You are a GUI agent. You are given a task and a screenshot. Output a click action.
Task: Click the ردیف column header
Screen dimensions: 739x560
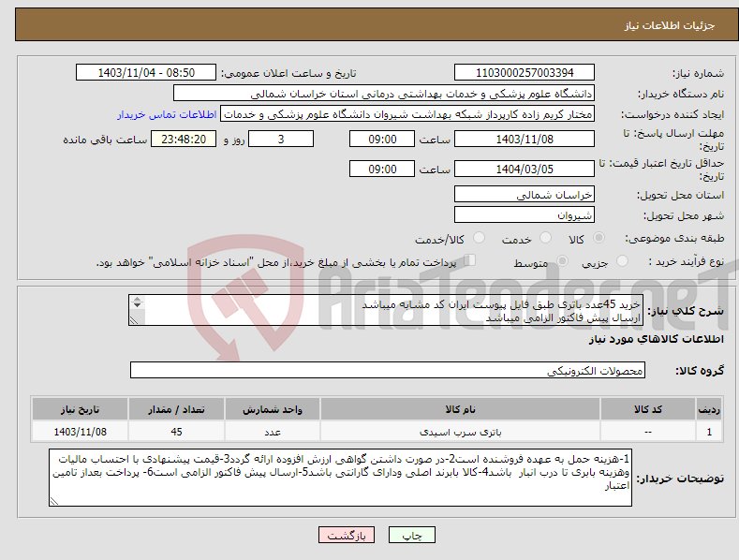click(x=709, y=409)
